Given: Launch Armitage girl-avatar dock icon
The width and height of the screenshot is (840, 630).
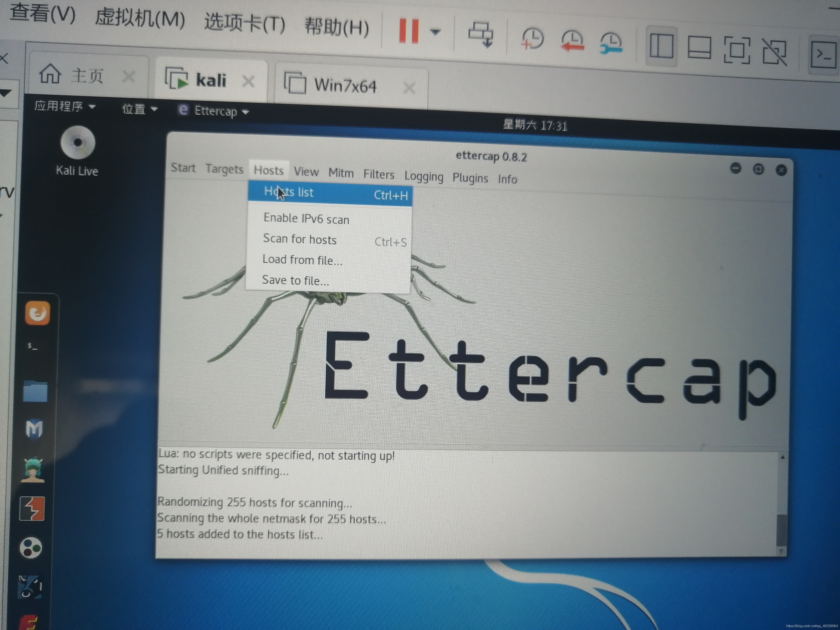Looking at the screenshot, I should click(33, 470).
